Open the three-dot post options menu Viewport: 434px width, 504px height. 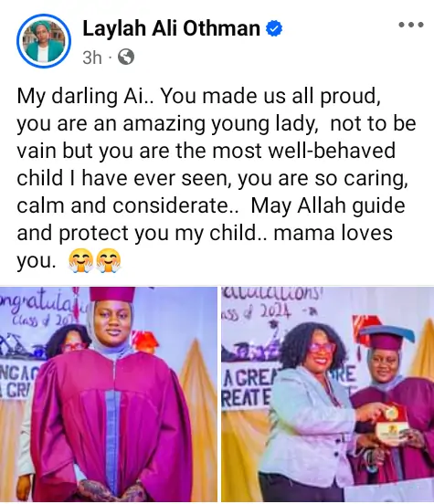pyautogui.click(x=411, y=25)
